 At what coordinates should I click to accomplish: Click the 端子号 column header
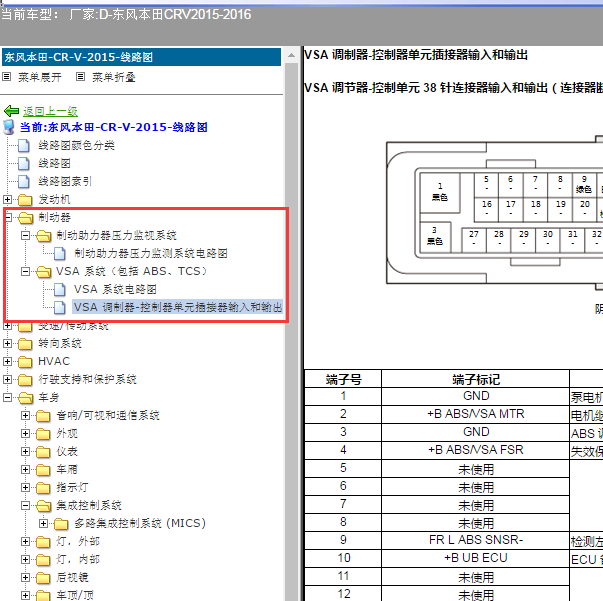[x=343, y=380]
